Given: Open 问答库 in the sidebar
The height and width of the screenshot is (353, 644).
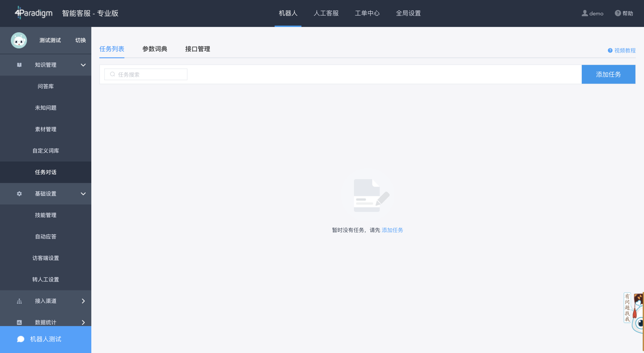Looking at the screenshot, I should (x=46, y=86).
